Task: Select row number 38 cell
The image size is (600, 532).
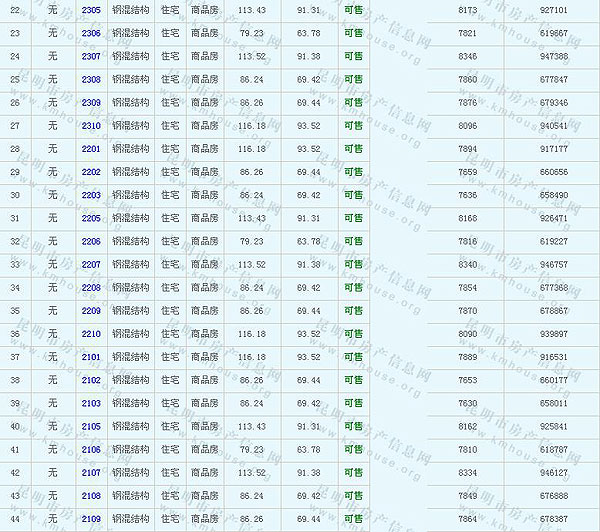Action: [x=15, y=380]
